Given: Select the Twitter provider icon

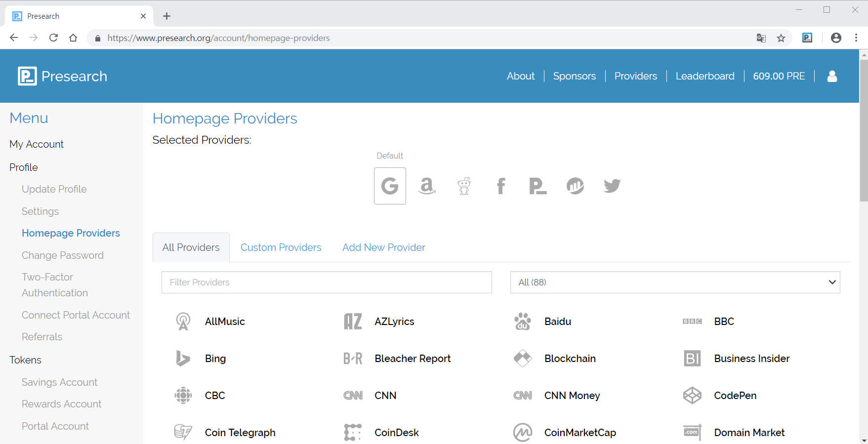Looking at the screenshot, I should [612, 186].
